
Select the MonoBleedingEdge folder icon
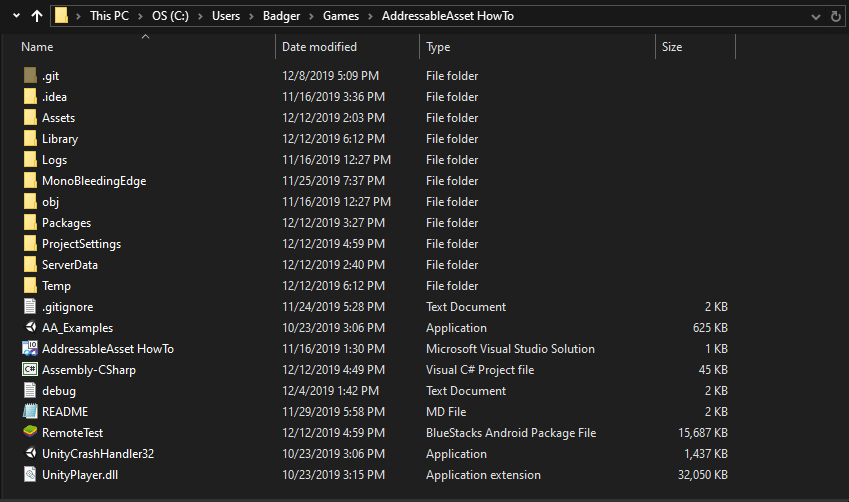click(30, 180)
